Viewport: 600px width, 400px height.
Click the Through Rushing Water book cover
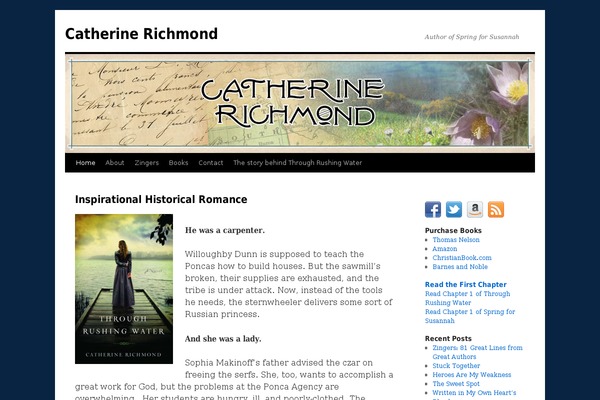pos(124,289)
